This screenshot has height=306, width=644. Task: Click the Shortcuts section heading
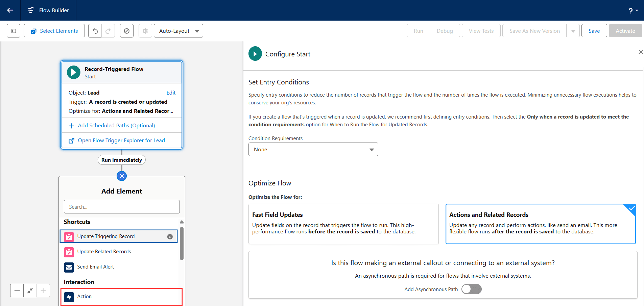pyautogui.click(x=77, y=222)
